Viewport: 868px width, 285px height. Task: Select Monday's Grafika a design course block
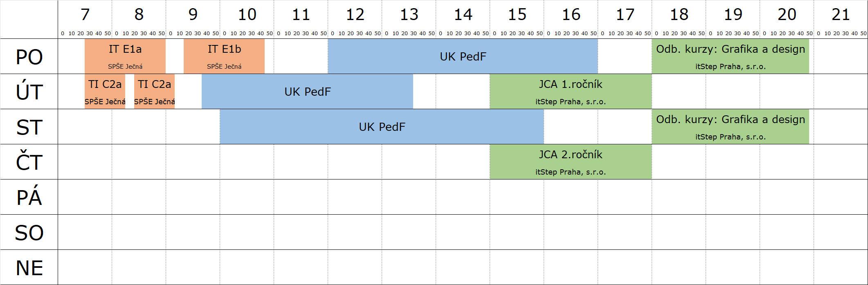(x=730, y=56)
